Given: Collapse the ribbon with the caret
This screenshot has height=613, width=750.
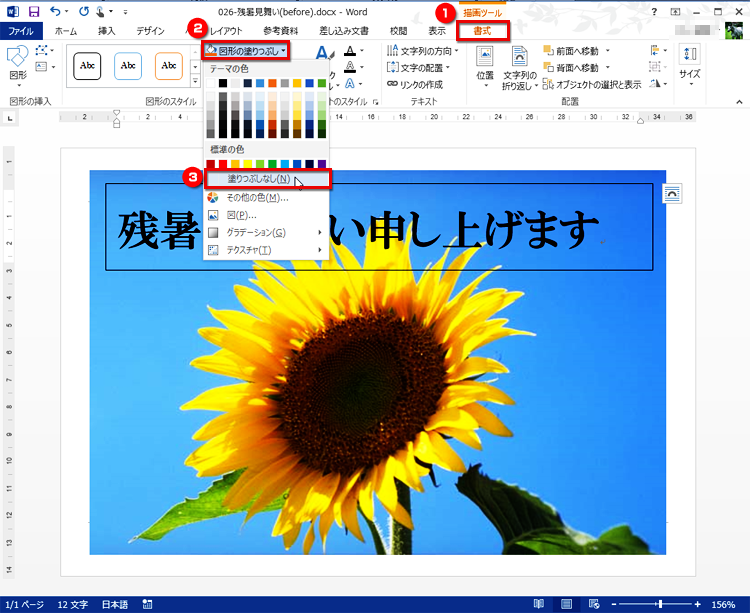Looking at the screenshot, I should coord(739,102).
